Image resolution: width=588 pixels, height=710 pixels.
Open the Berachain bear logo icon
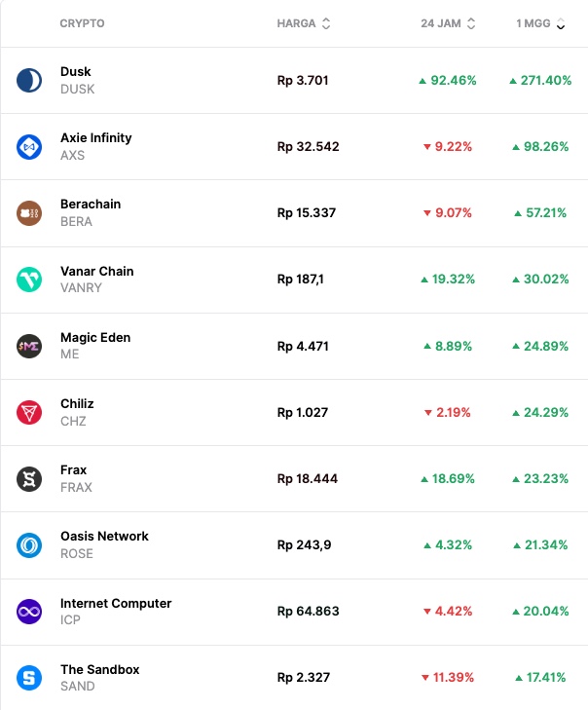(x=29, y=212)
